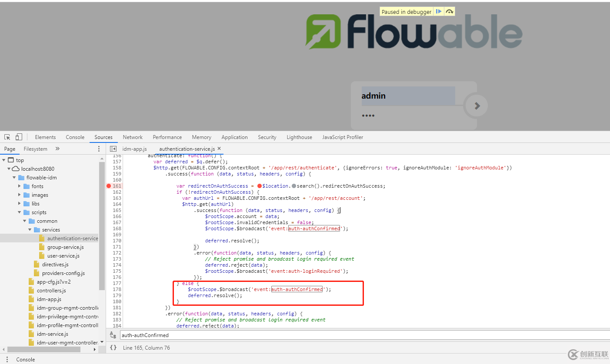Pretty-print source with curly braces icon

click(113, 347)
